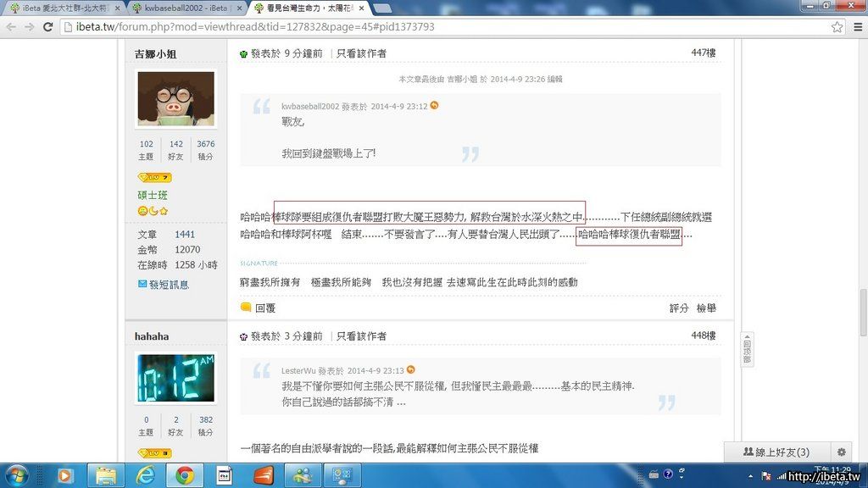The width and height of the screenshot is (868, 488).
Task: Click 只看該作者 on post 447樓
Action: point(361,53)
